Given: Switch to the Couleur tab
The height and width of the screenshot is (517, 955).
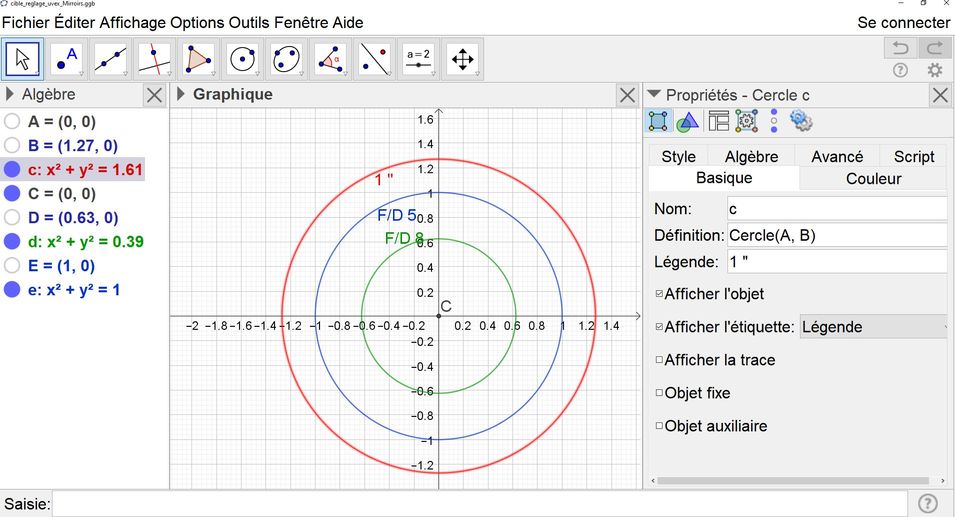Looking at the screenshot, I should click(x=873, y=179).
